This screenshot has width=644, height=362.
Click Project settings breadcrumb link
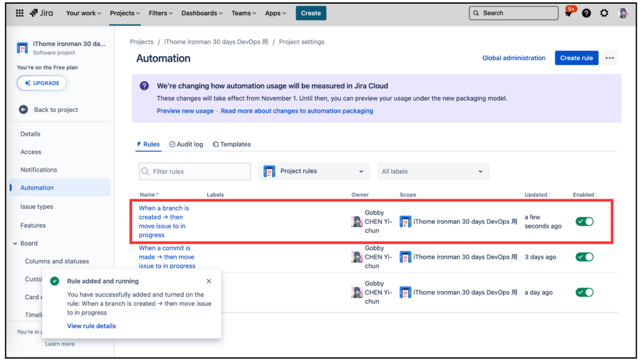[x=301, y=42]
